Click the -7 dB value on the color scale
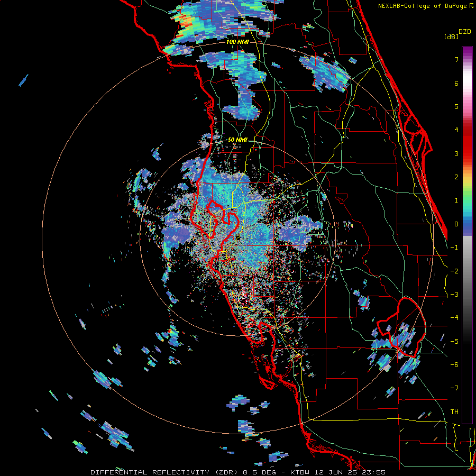This screenshot has width=476, height=476. point(454,388)
